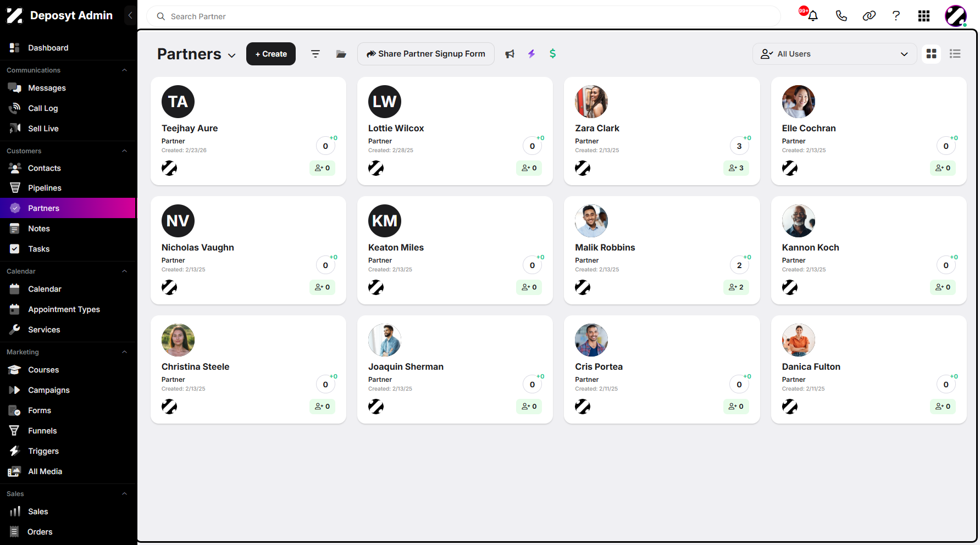This screenshot has height=545, width=980.
Task: Open Christina Steele's profile photo
Action: point(178,340)
